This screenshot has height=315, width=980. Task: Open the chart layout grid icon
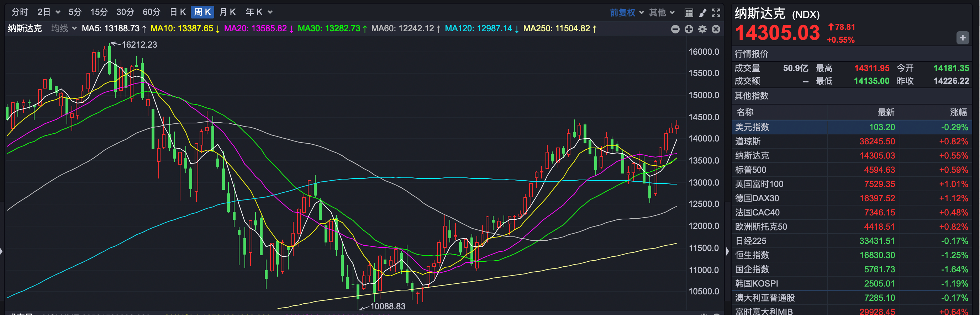click(689, 12)
